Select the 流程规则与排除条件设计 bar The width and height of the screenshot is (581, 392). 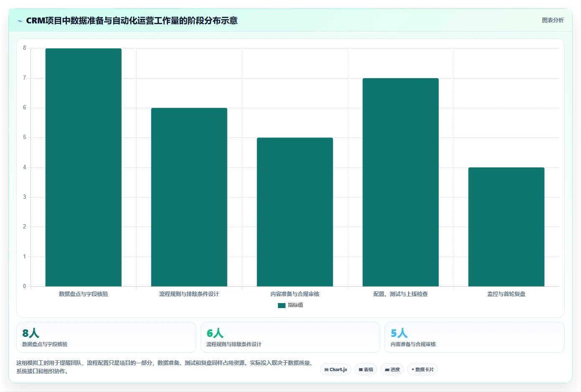[x=189, y=197]
